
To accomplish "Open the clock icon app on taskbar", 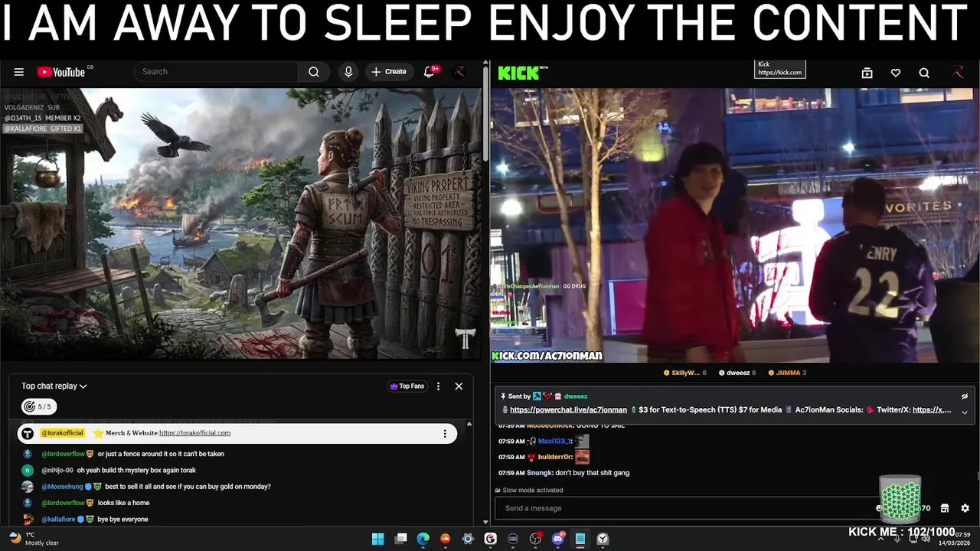I will 603,539.
